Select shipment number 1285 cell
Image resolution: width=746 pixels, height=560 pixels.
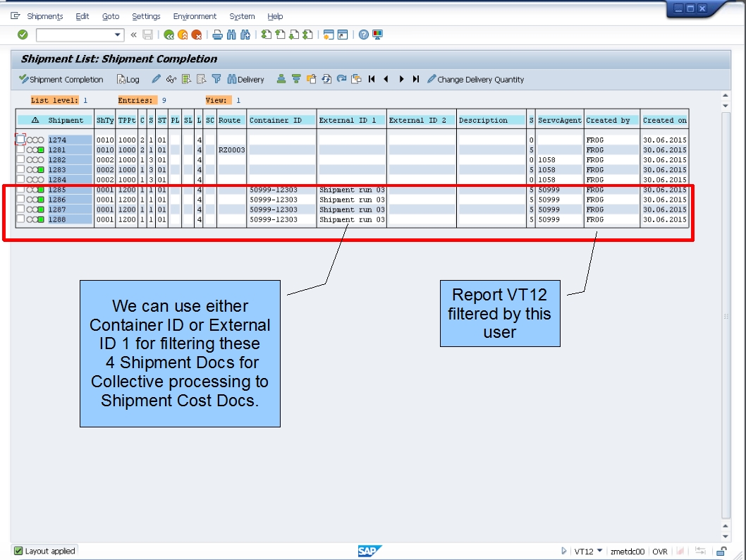70,190
